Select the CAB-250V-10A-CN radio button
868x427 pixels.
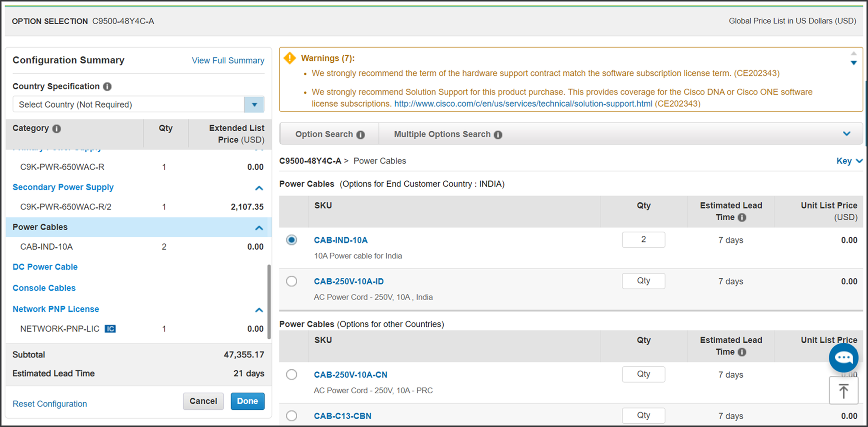(x=292, y=375)
